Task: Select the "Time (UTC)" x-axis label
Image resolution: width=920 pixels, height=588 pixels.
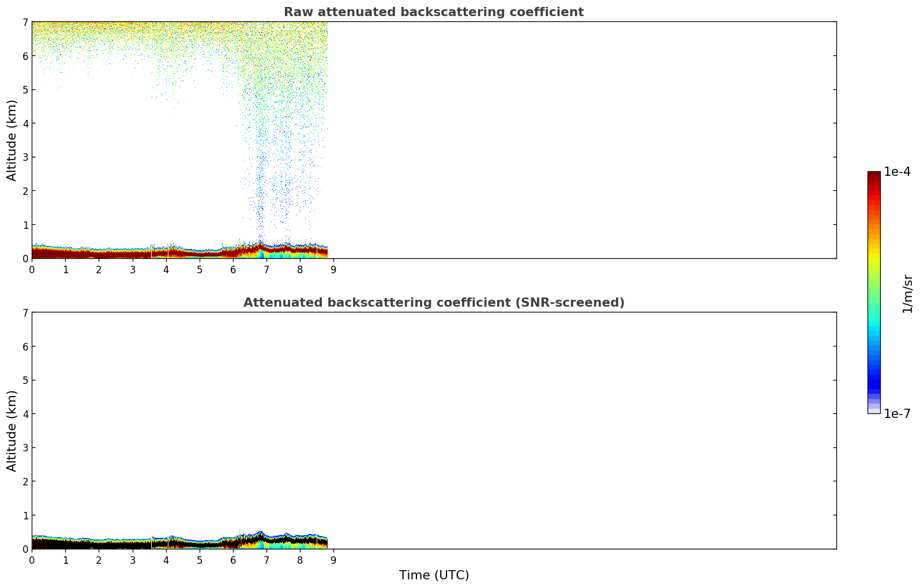Action: tap(434, 575)
